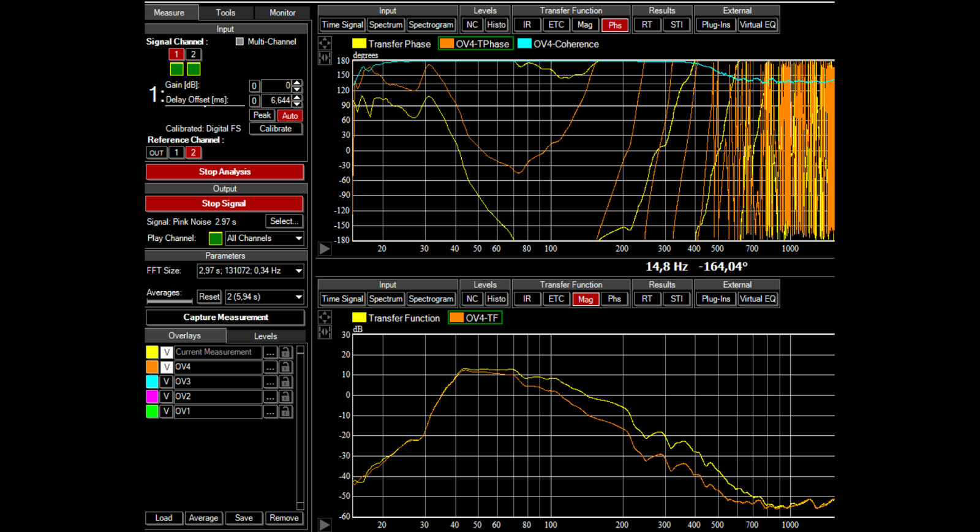The height and width of the screenshot is (532, 980).
Task: Click the magenta color swatch of OV2
Action: point(152,397)
